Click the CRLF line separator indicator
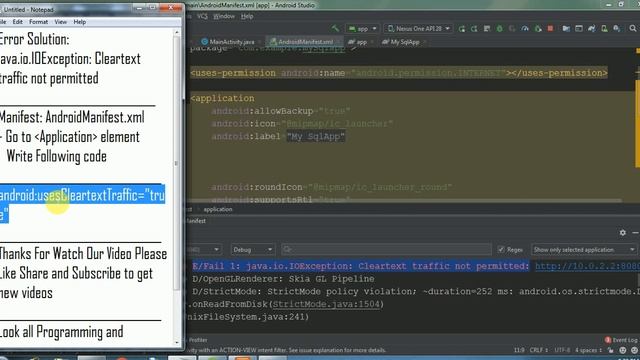 coord(538,350)
